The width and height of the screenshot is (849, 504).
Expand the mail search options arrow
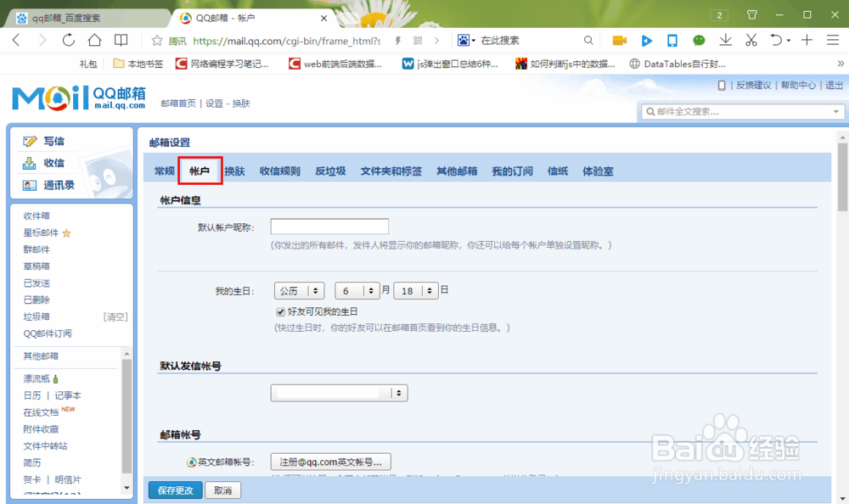tap(836, 112)
